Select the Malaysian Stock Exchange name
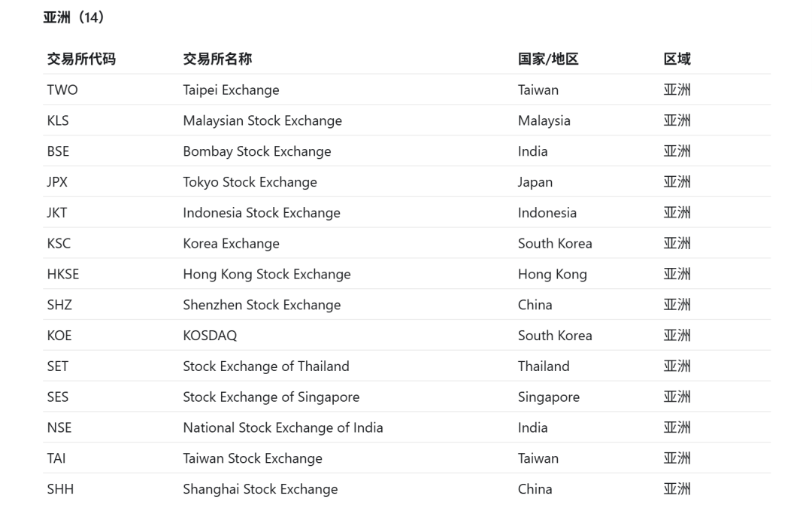The image size is (812, 520). [262, 121]
